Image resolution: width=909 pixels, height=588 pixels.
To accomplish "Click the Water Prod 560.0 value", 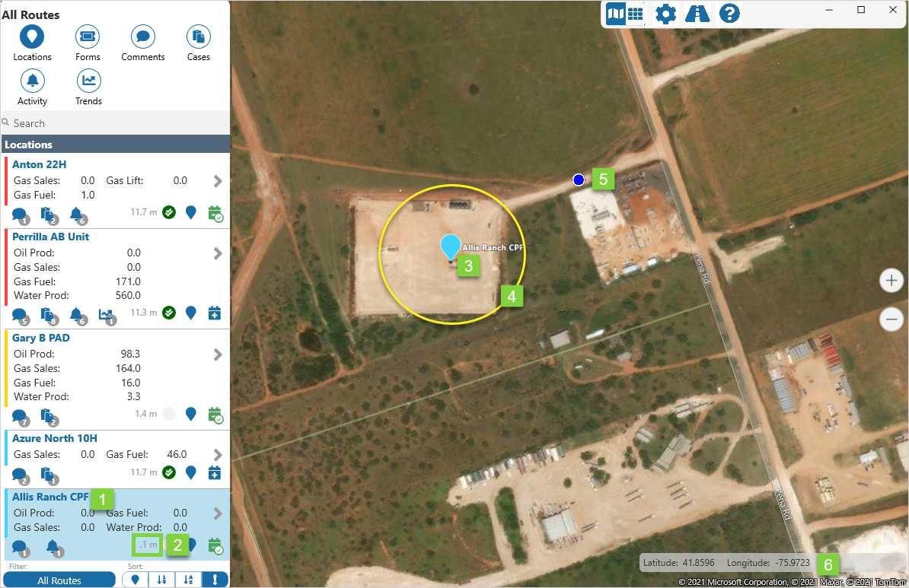I will pyautogui.click(x=128, y=295).
